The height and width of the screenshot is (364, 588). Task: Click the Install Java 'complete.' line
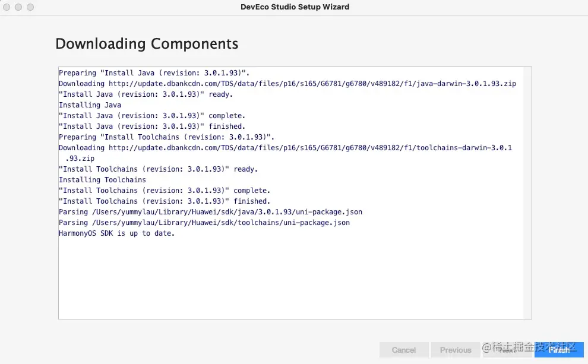coord(152,116)
